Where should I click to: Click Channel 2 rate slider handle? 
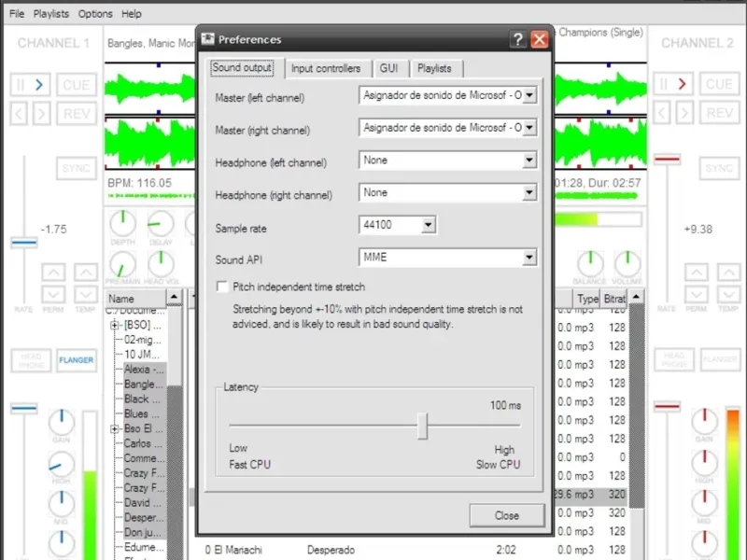tap(667, 159)
